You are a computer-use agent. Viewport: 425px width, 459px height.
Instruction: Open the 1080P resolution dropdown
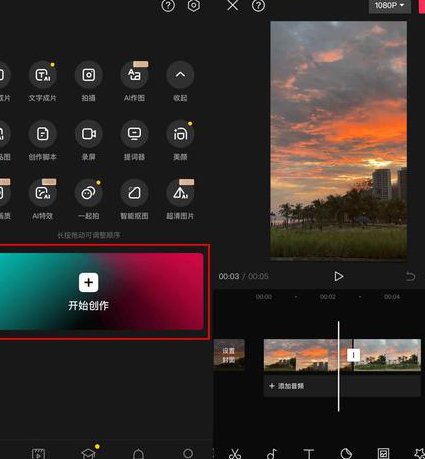(x=389, y=6)
